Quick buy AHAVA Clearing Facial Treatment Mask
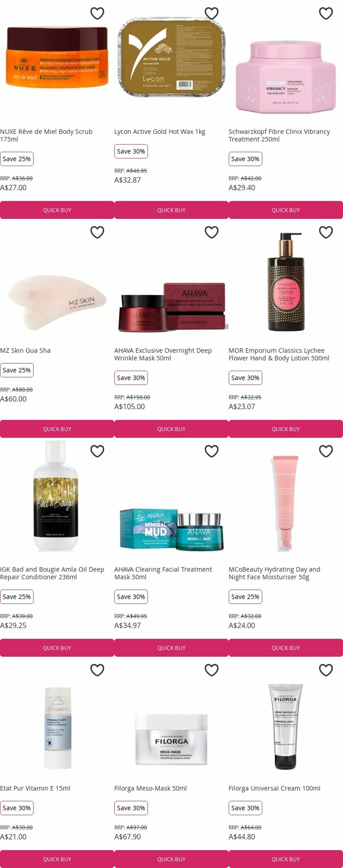343x868 pixels. [171, 648]
